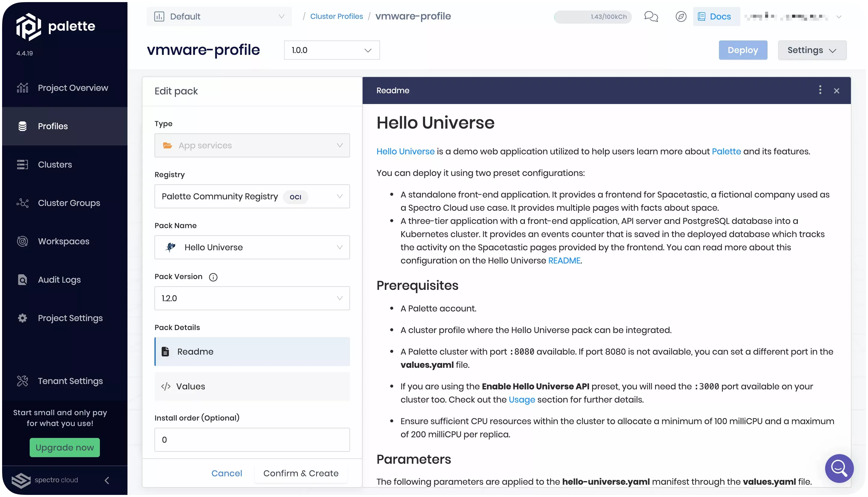This screenshot has height=497, width=868.
Task: Open the Workspaces section
Action: (64, 241)
